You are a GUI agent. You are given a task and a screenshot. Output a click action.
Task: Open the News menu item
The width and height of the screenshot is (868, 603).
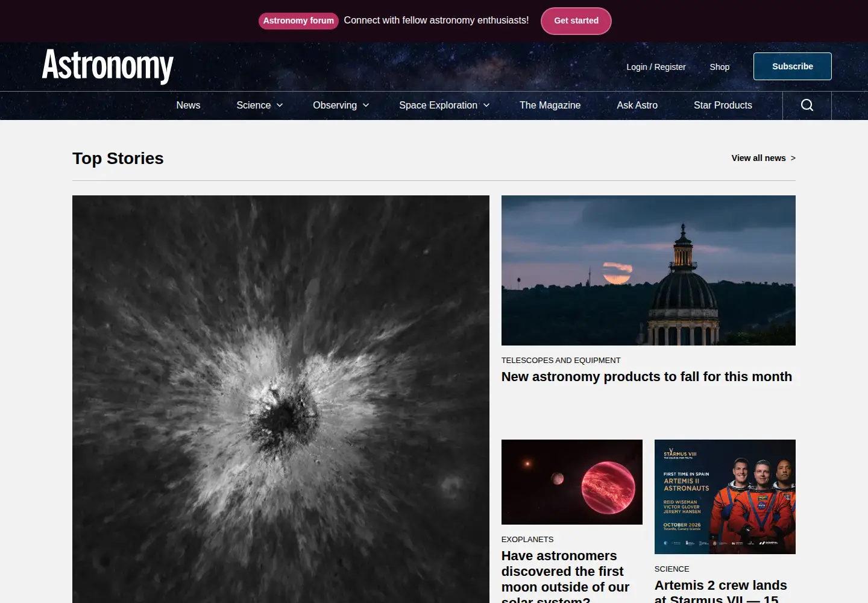coord(188,106)
